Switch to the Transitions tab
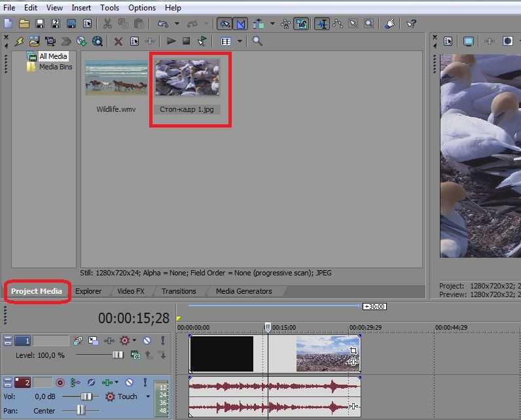 coord(179,291)
